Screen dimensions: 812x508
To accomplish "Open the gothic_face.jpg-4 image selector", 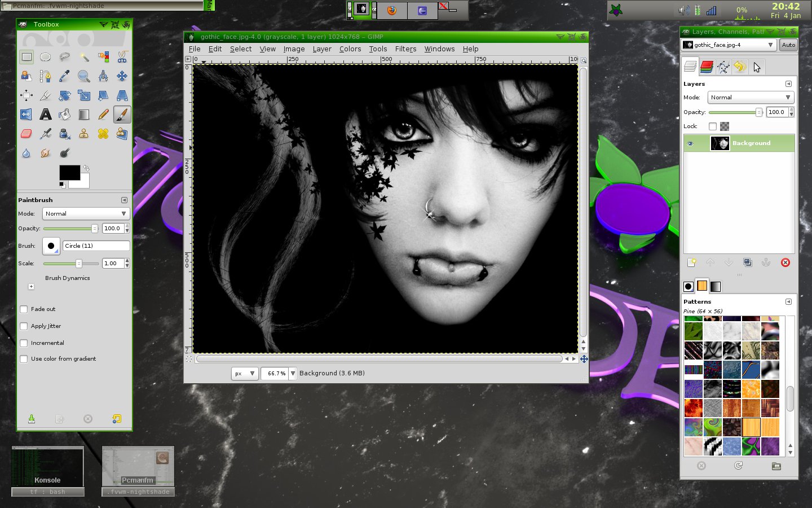I will coord(729,45).
